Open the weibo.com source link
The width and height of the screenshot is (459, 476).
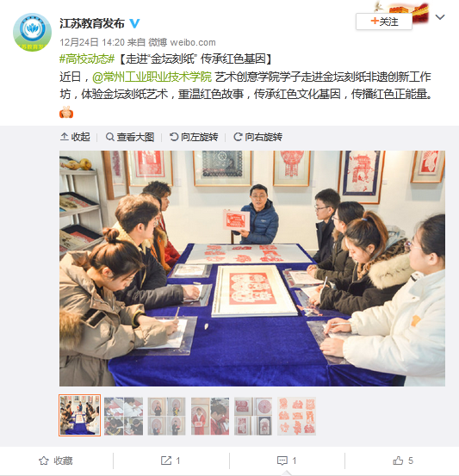193,42
